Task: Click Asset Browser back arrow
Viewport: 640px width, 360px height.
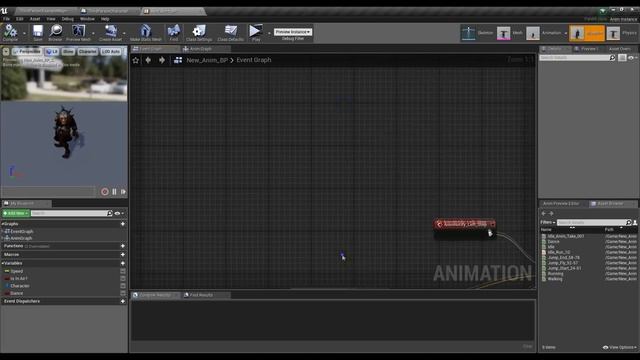Action: [x=543, y=213]
